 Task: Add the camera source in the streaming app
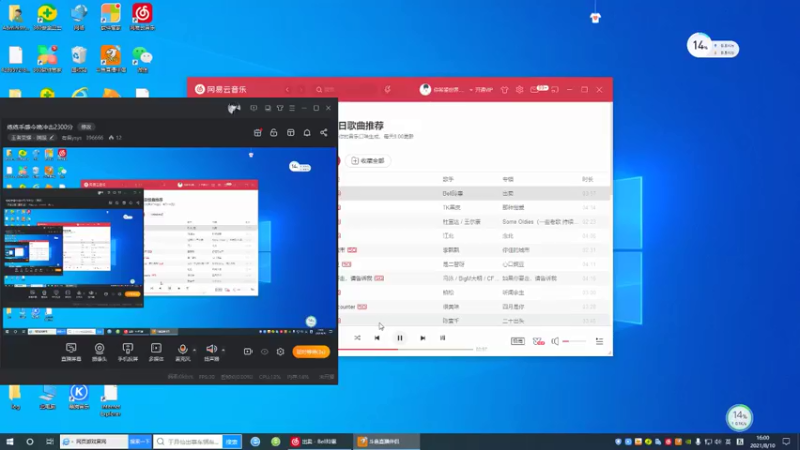click(99, 352)
